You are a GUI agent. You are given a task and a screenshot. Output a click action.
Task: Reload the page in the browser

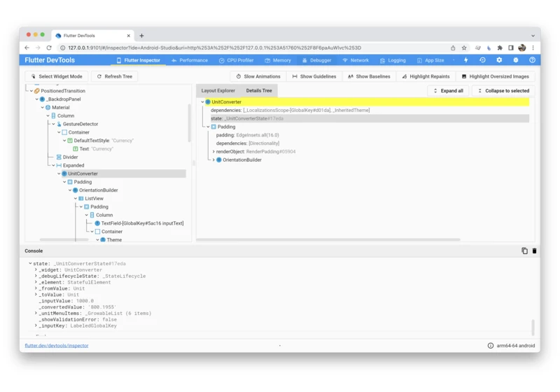pos(49,48)
